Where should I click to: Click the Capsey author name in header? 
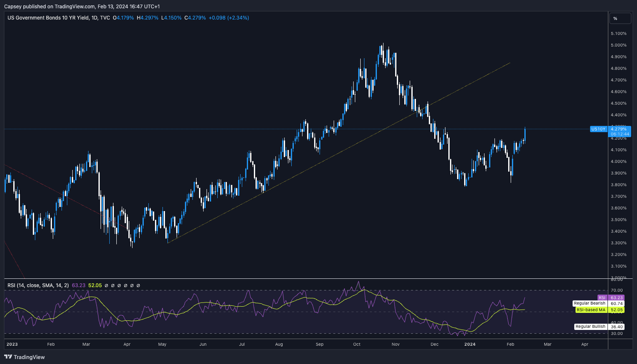click(x=14, y=6)
